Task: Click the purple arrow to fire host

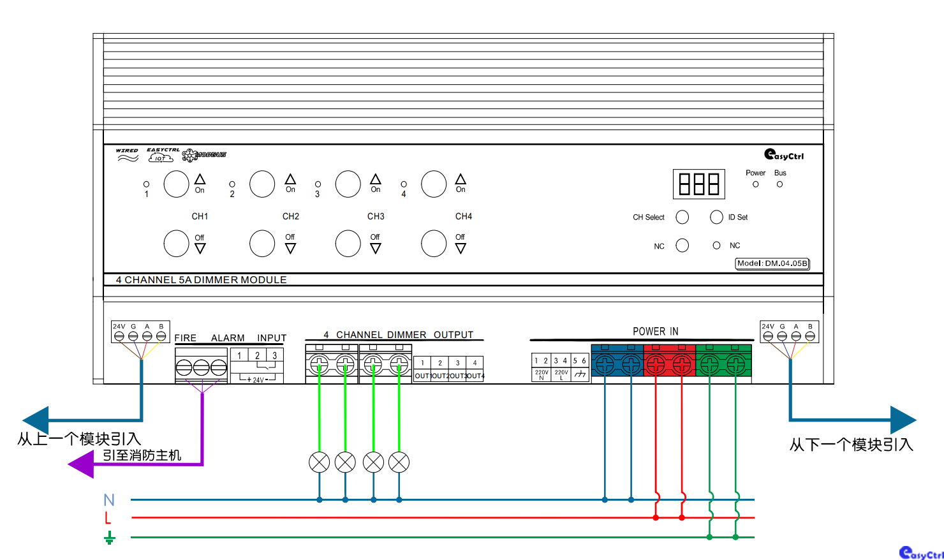Action: [82, 464]
